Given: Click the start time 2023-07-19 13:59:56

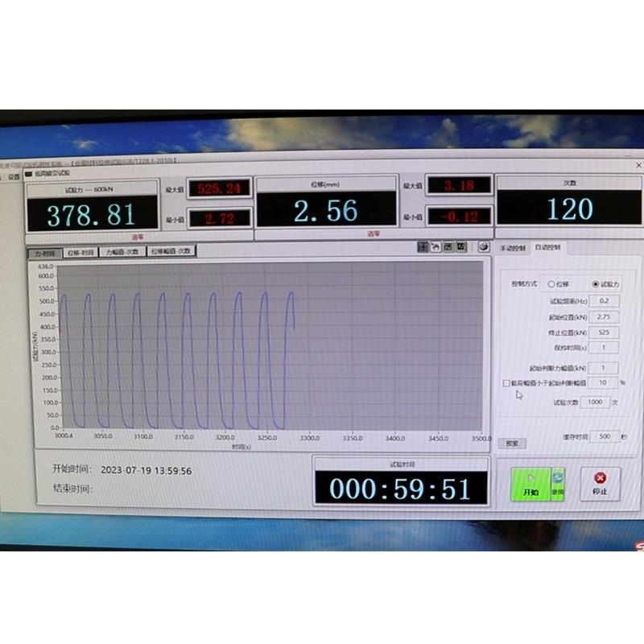Looking at the screenshot, I should click(147, 471).
